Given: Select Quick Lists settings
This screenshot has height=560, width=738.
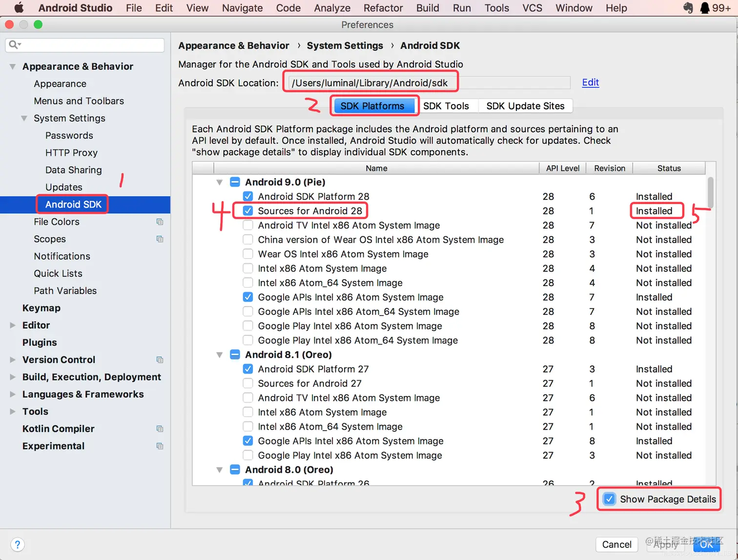Looking at the screenshot, I should [x=58, y=273].
